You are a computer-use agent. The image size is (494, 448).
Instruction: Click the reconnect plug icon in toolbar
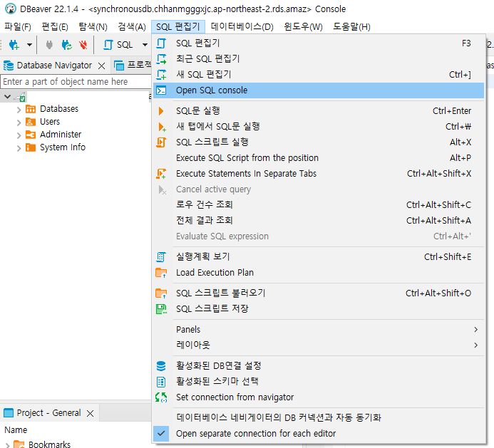pos(66,45)
